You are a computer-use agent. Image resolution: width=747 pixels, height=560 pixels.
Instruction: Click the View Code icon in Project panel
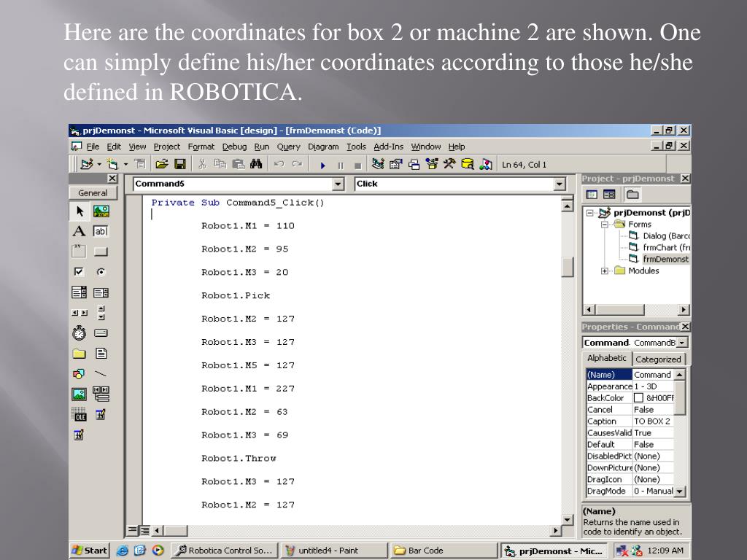592,194
